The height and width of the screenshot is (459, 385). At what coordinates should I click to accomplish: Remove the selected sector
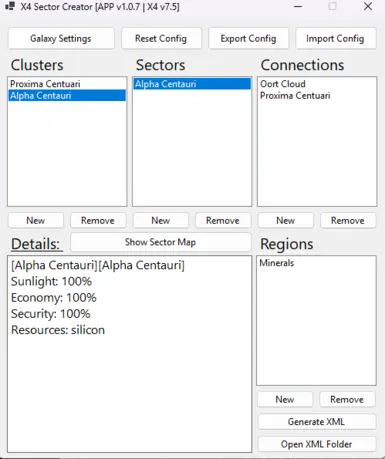click(x=223, y=220)
